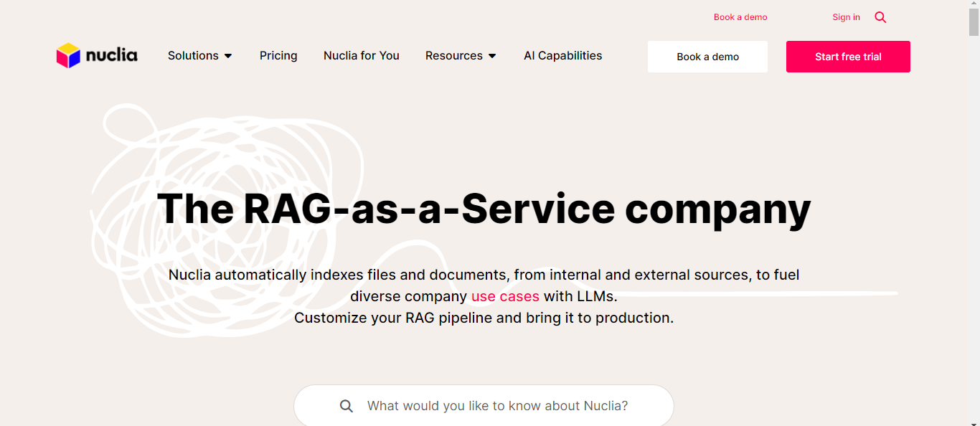The width and height of the screenshot is (980, 426).
Task: Open the search magnifier icon
Action: (x=880, y=16)
